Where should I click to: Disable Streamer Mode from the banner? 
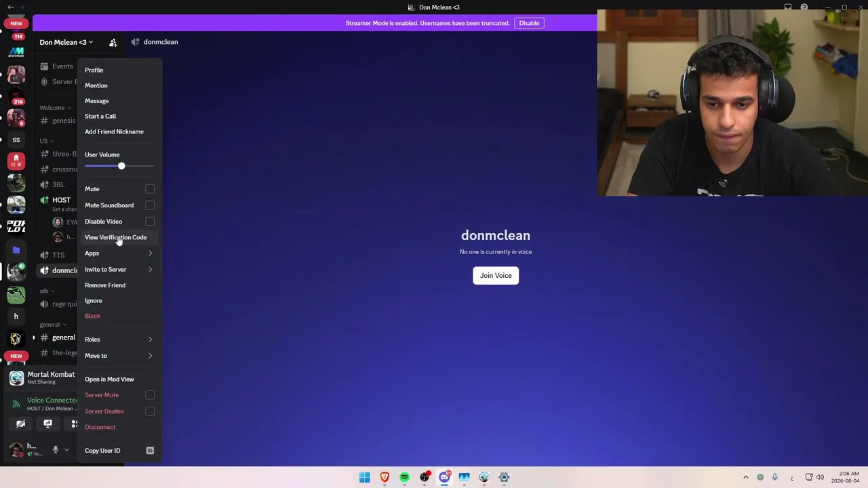click(529, 23)
